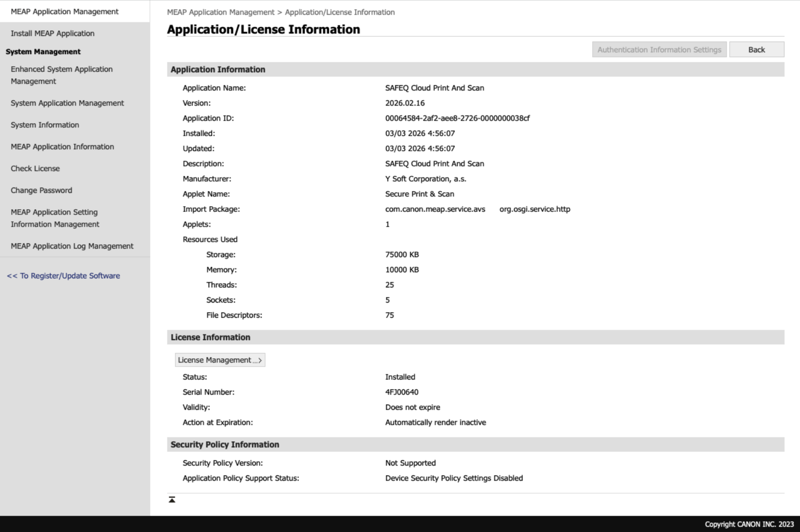Click MEAP Application Management breadcrumb link

(221, 12)
